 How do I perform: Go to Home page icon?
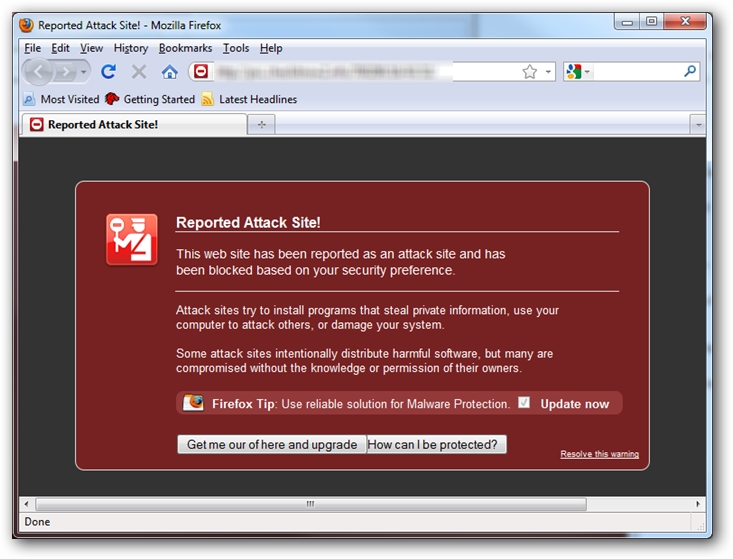click(169, 72)
